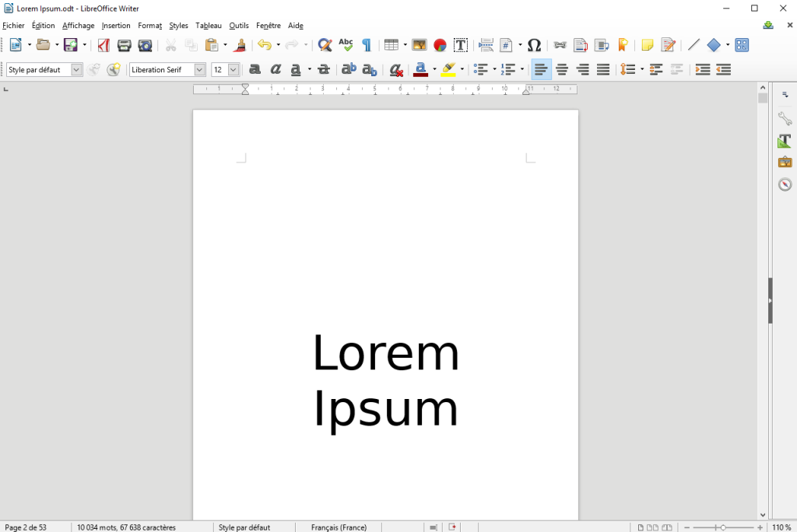
Task: Expand highlighting color options arrow
Action: (x=462, y=70)
